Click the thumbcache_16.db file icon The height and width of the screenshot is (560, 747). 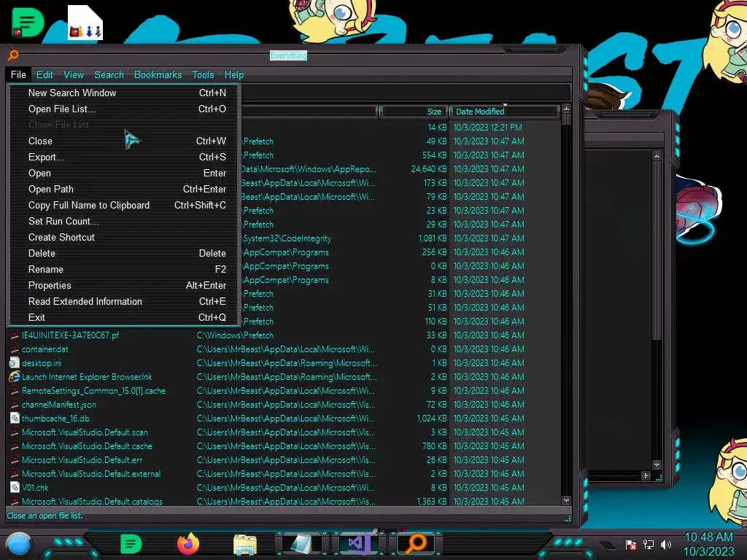pyautogui.click(x=15, y=418)
